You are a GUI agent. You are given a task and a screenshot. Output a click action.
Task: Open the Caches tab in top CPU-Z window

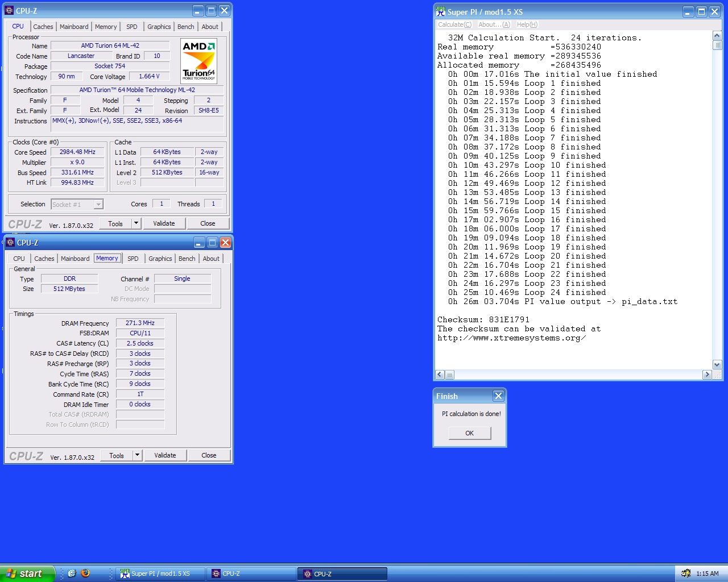(x=43, y=27)
